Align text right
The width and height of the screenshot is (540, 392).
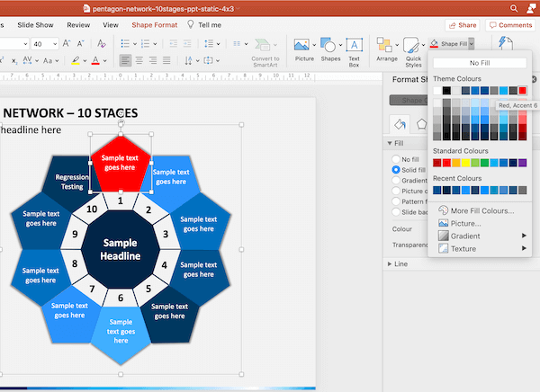pos(153,60)
